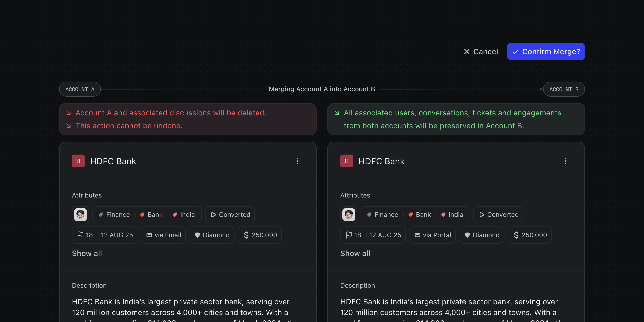The width and height of the screenshot is (644, 322).
Task: Click HDFC Bank logo icon in Account B
Action: click(x=347, y=161)
